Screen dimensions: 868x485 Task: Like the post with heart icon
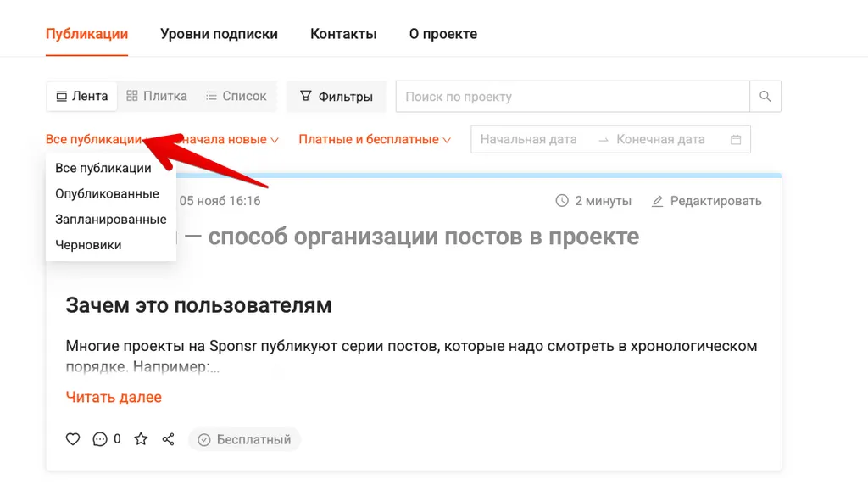point(73,439)
